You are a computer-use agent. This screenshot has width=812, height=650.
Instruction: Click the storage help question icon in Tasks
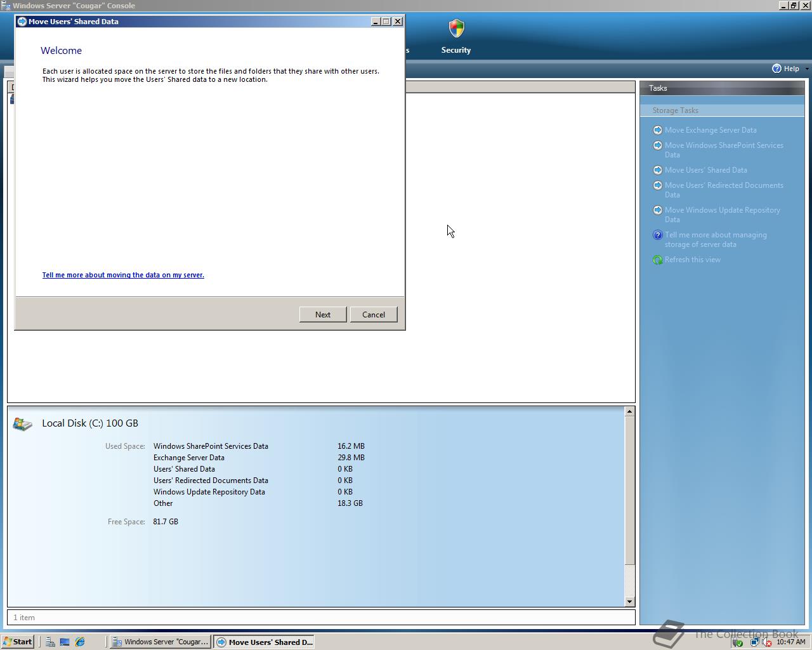coord(658,235)
